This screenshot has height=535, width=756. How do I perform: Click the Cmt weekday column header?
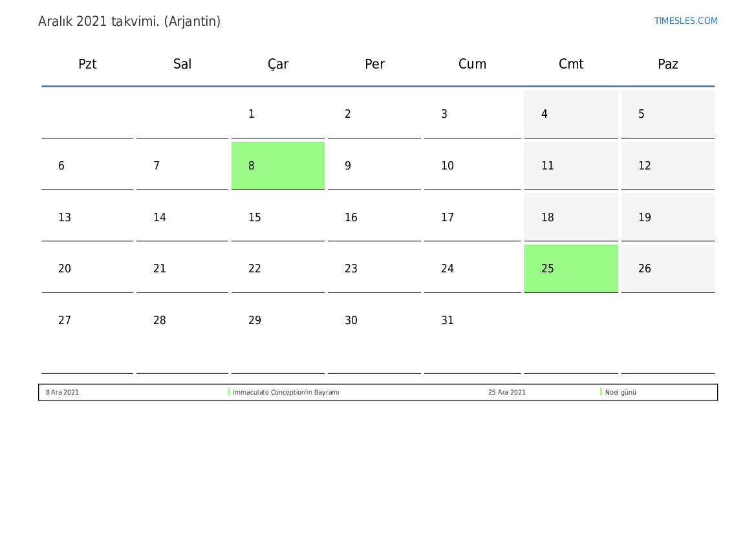pyautogui.click(x=571, y=64)
